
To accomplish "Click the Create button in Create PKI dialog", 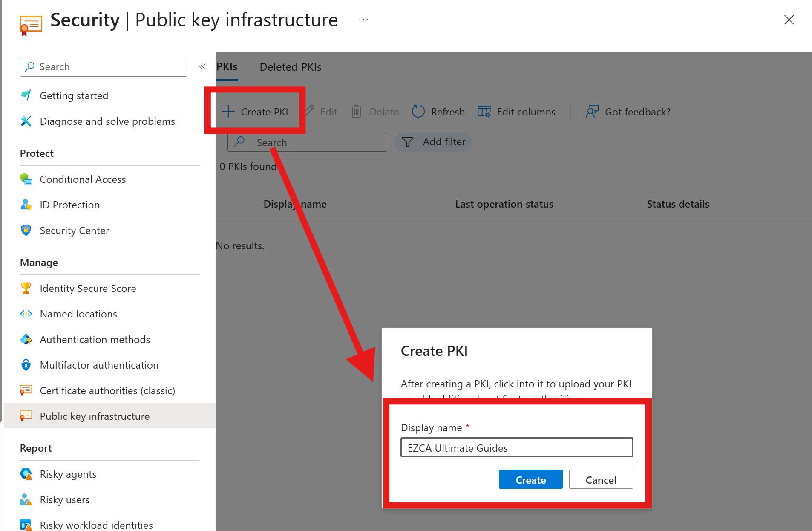I will coord(530,479).
